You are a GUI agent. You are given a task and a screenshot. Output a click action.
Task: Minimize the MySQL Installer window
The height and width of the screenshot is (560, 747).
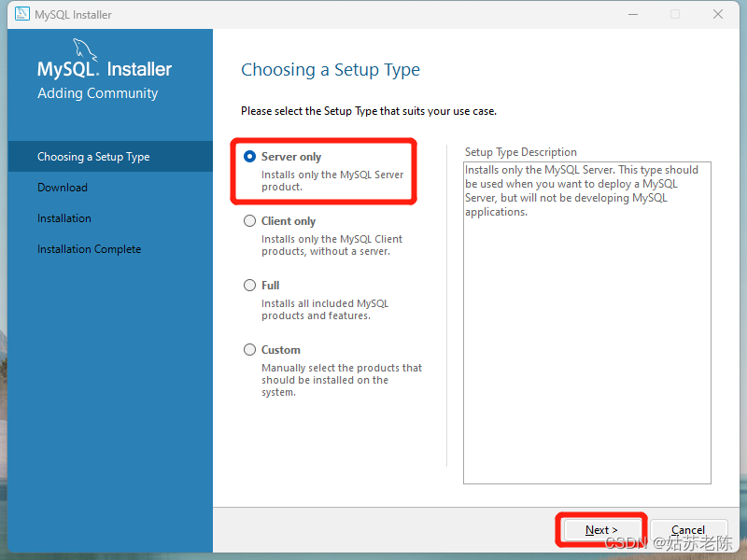[633, 14]
